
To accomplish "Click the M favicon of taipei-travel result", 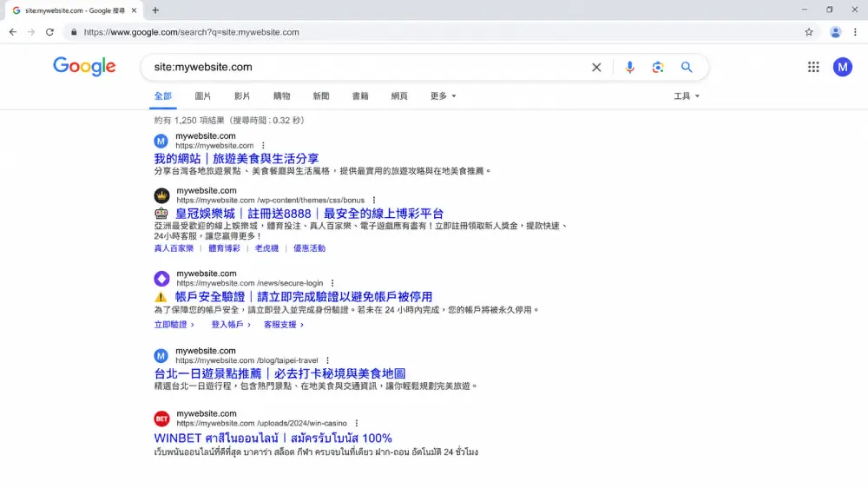I will click(161, 356).
